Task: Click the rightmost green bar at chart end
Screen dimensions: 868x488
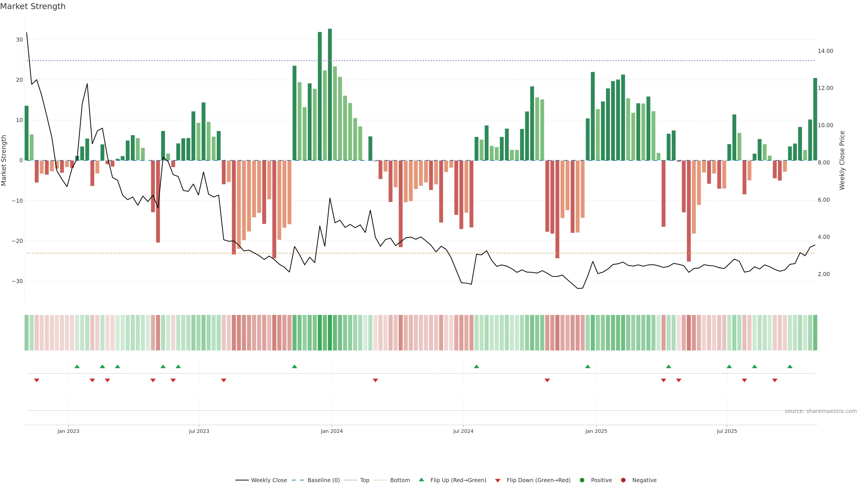Action: [x=815, y=119]
